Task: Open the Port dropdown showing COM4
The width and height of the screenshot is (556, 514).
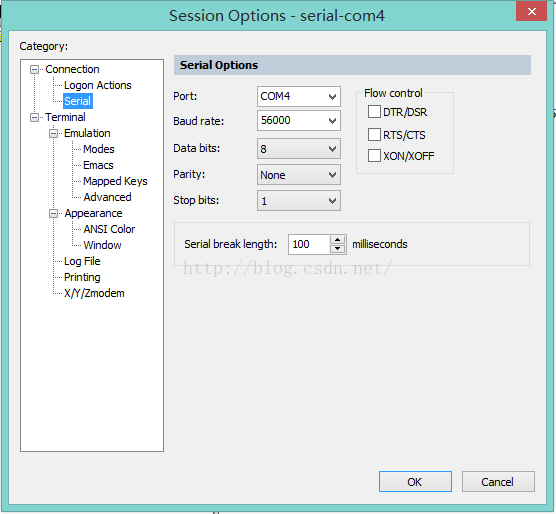Action: [x=299, y=96]
